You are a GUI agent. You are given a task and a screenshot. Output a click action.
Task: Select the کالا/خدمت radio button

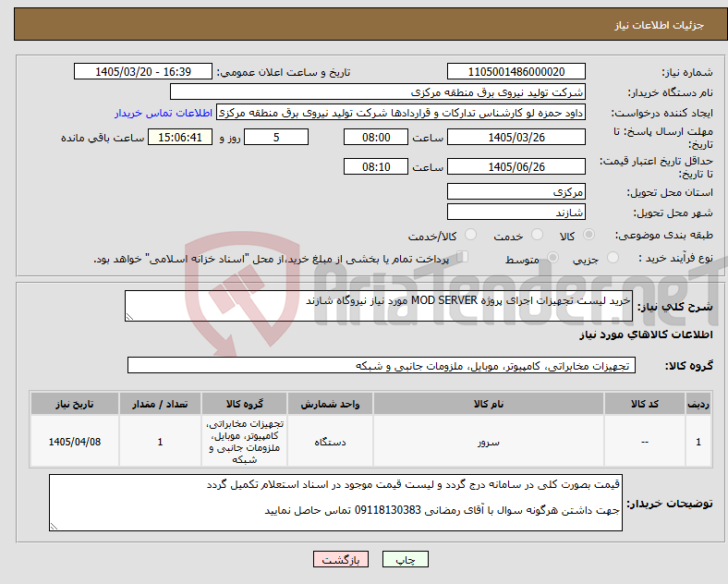[x=471, y=235]
